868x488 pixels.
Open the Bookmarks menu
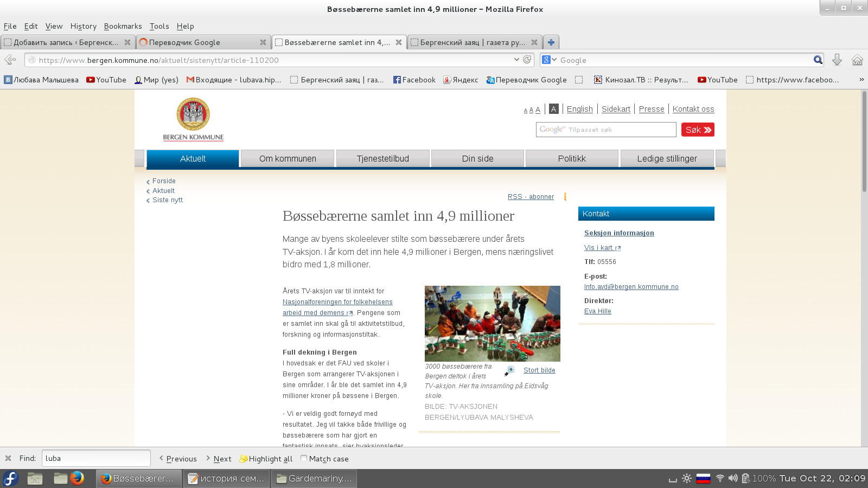pyautogui.click(x=123, y=26)
